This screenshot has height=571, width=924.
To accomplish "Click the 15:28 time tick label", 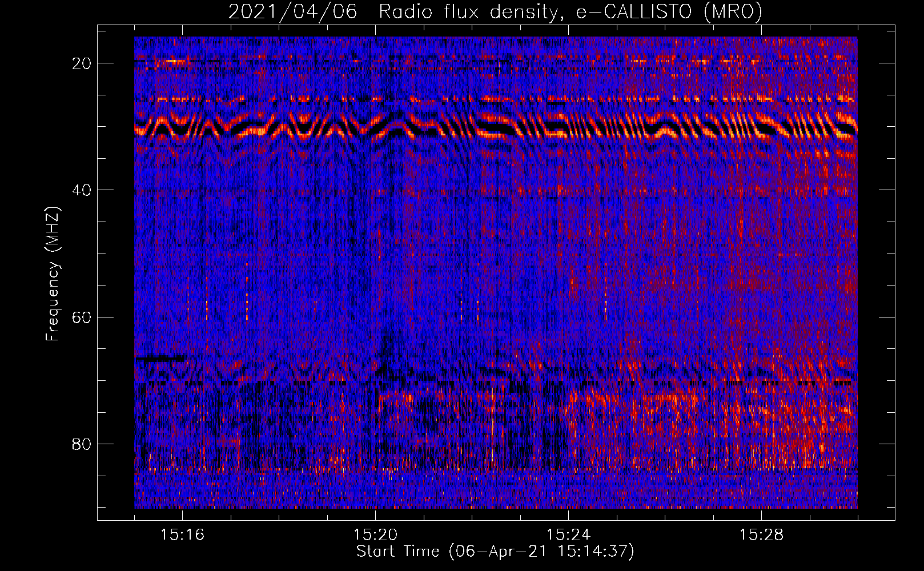I will [x=761, y=534].
